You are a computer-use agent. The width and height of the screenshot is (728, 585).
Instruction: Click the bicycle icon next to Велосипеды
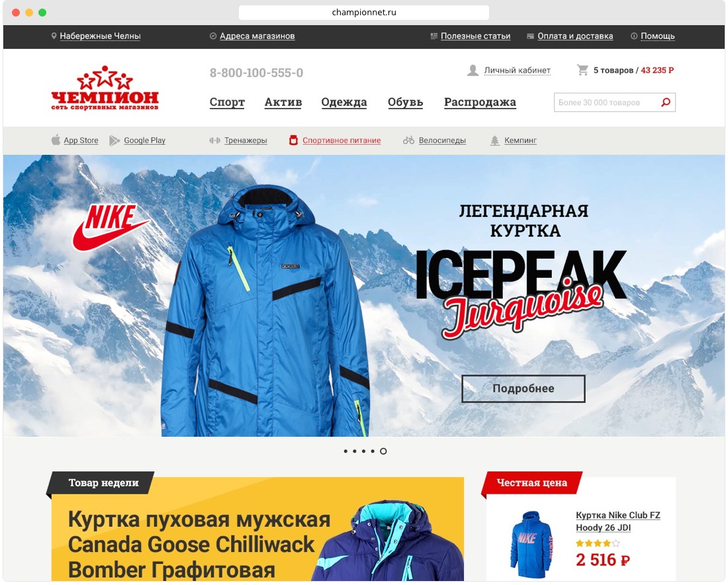click(408, 140)
